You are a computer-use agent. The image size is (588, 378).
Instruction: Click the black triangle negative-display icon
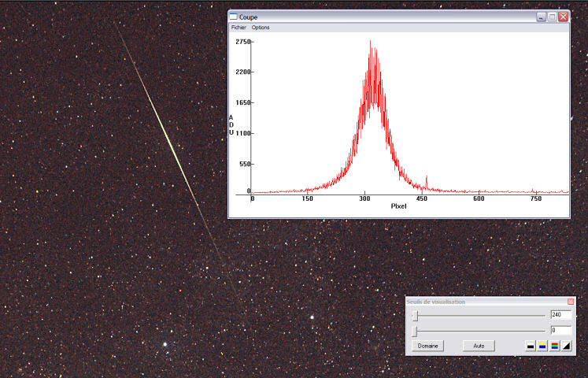(x=566, y=346)
